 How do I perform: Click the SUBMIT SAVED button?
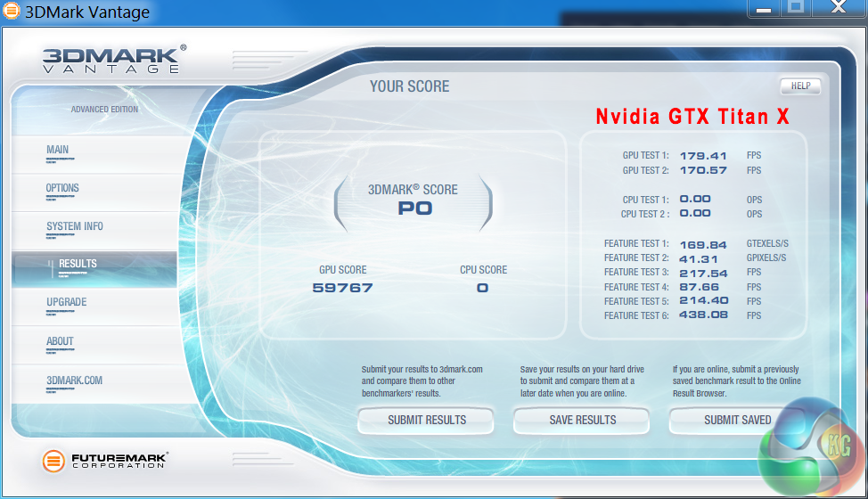pyautogui.click(x=737, y=421)
